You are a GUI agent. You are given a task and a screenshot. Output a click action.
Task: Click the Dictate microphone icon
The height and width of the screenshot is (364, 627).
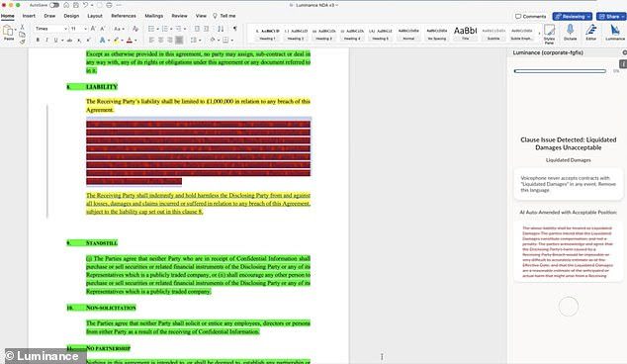570,30
